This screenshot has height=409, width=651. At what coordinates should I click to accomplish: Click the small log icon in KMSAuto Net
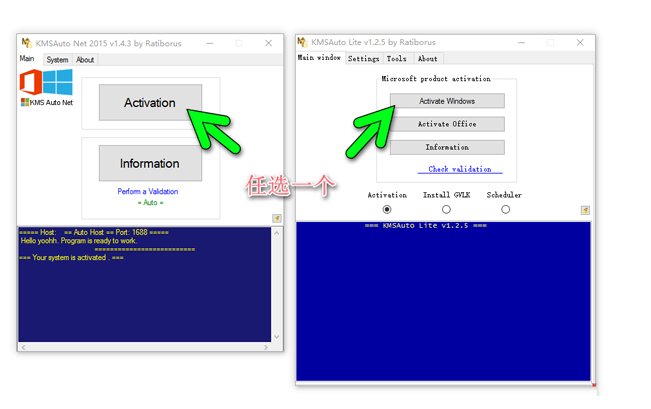tap(276, 218)
